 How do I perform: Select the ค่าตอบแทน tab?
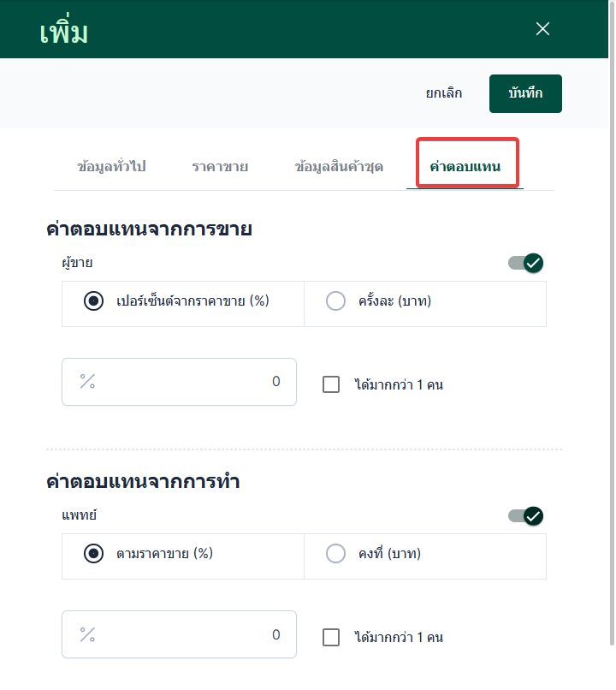click(465, 166)
